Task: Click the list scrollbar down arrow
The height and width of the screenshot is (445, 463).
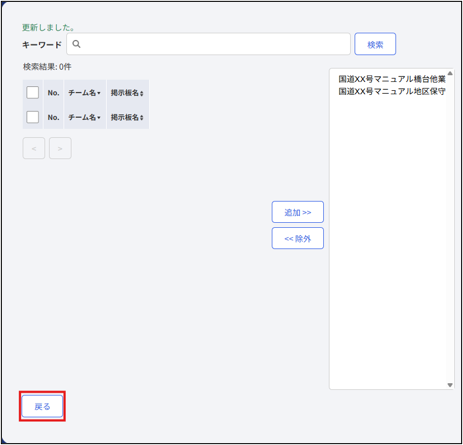Action: click(x=450, y=385)
